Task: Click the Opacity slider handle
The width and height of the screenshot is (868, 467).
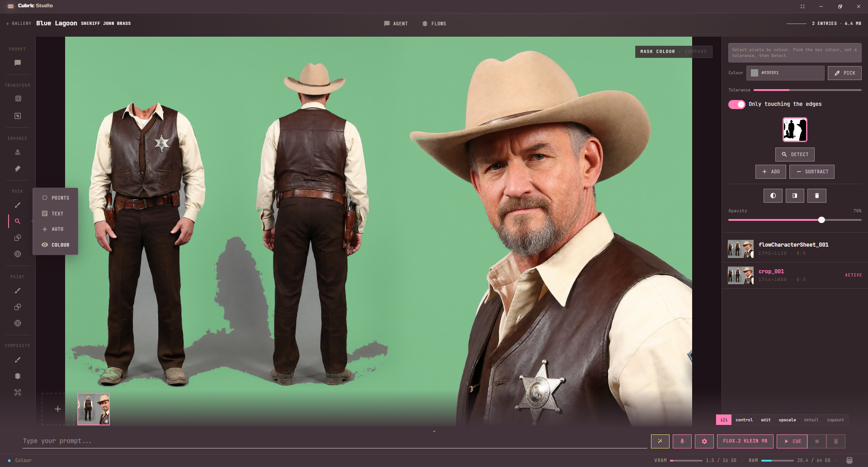Action: pyautogui.click(x=821, y=220)
